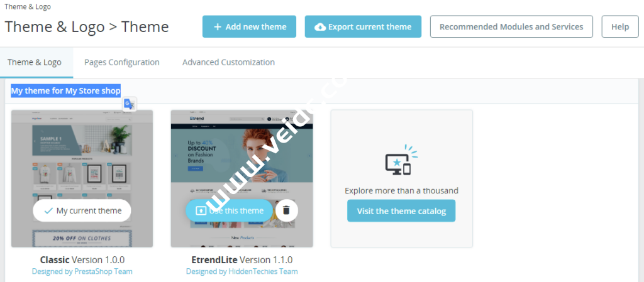Viewport: 644px width, 282px height.
Task: Open Designed by PrestaShop Team link
Action: [82, 271]
